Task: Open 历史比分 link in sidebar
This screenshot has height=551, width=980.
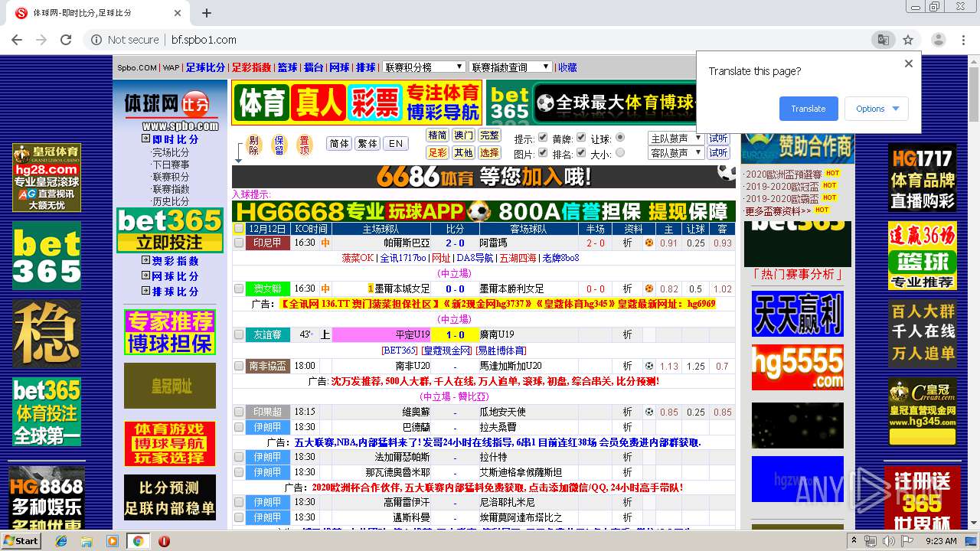Action: 170,201
